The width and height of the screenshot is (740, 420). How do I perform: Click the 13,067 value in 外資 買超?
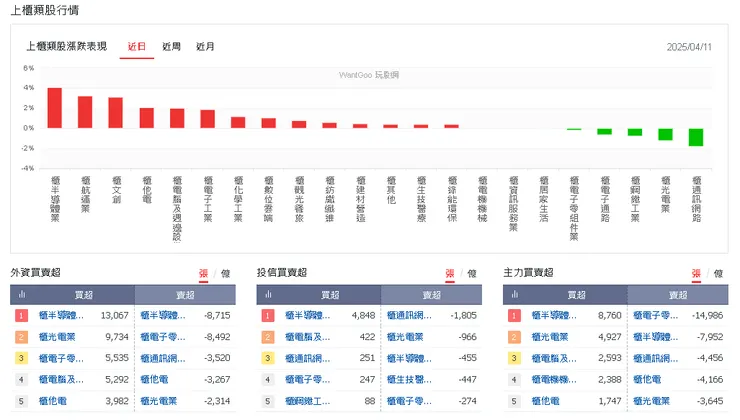click(x=115, y=315)
